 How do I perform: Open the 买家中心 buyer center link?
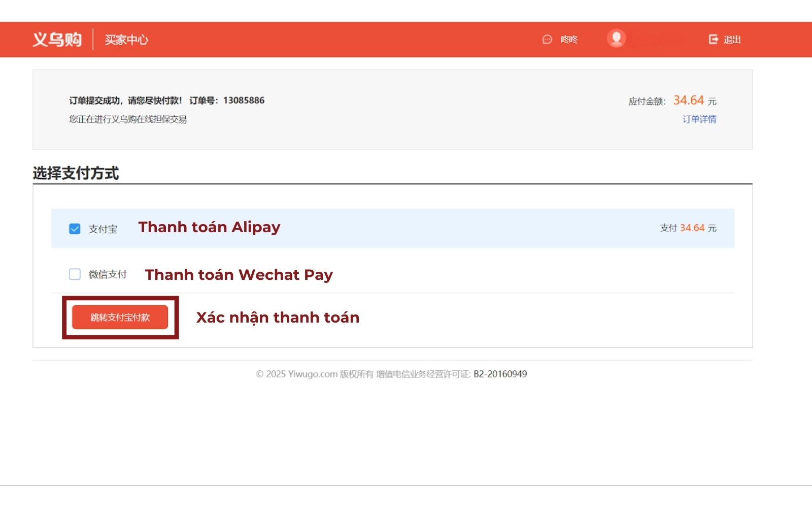coord(126,40)
